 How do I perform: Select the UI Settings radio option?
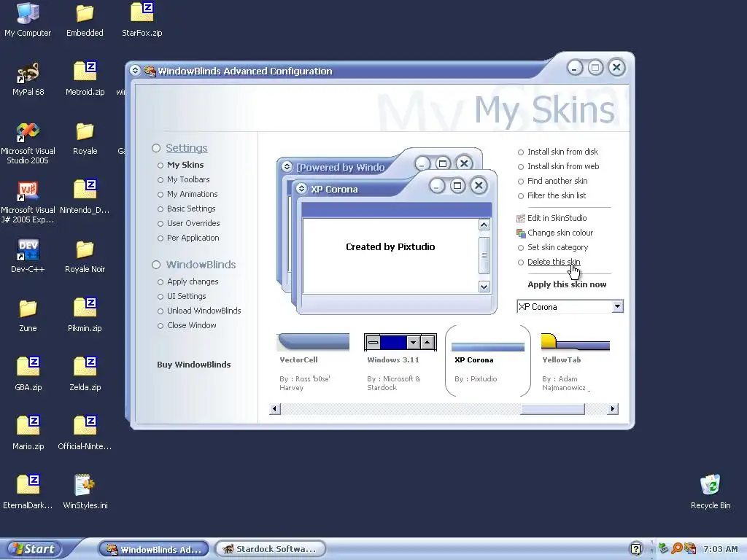coord(160,297)
